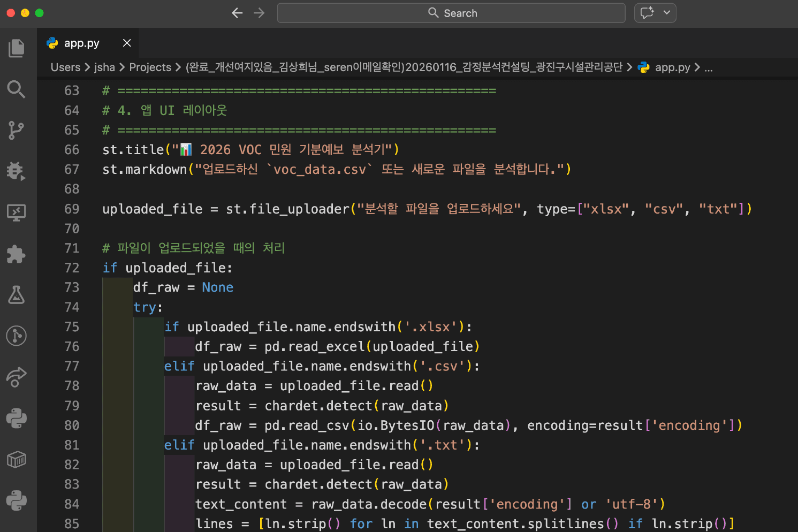Open the Search view in activity bar
This screenshot has width=798, height=532.
(x=17, y=89)
